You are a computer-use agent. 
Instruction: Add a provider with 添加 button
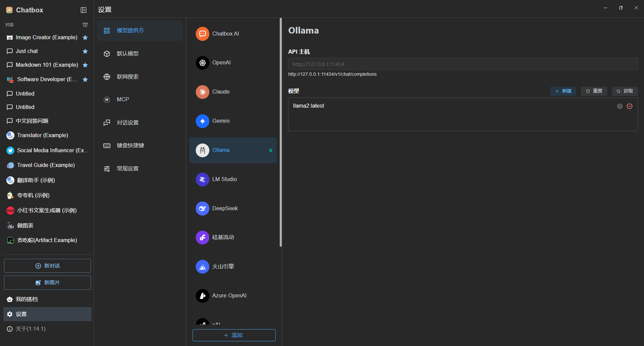coord(234,335)
